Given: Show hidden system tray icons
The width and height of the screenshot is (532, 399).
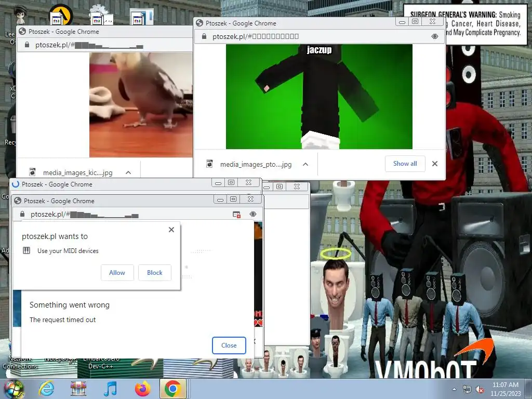Looking at the screenshot, I should (x=454, y=390).
